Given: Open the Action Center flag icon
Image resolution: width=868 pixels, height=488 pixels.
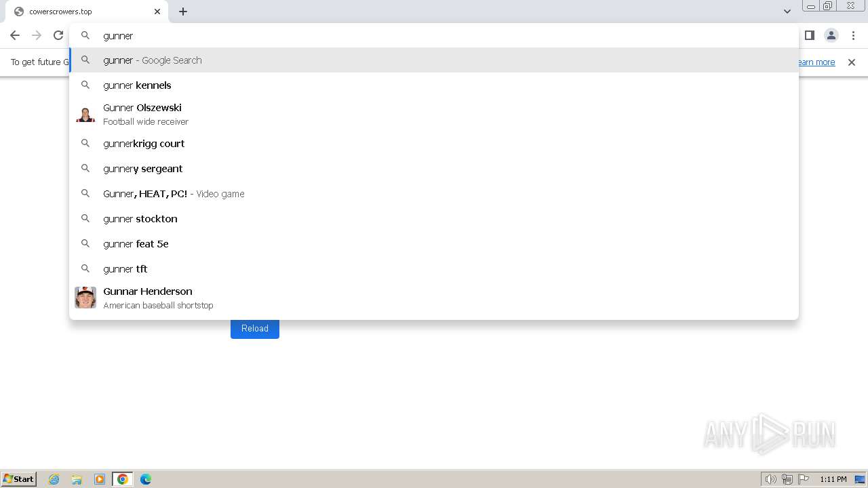Looking at the screenshot, I should tap(804, 479).
